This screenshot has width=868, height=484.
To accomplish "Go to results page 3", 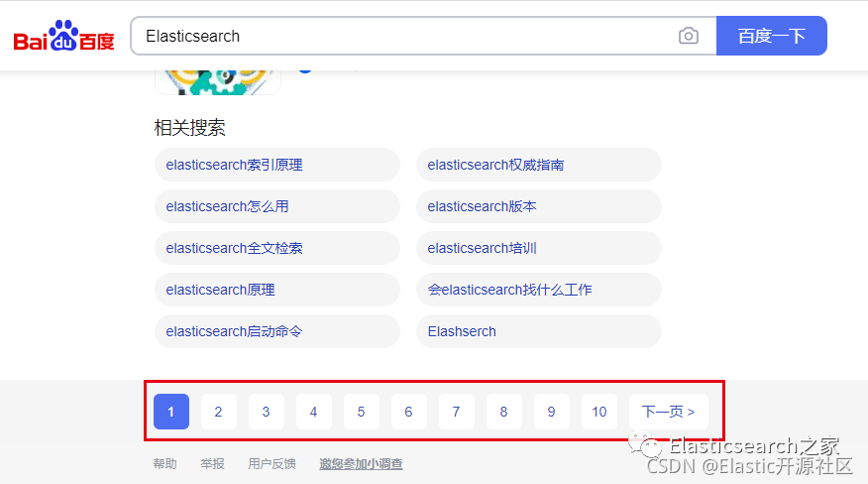I will click(267, 412).
